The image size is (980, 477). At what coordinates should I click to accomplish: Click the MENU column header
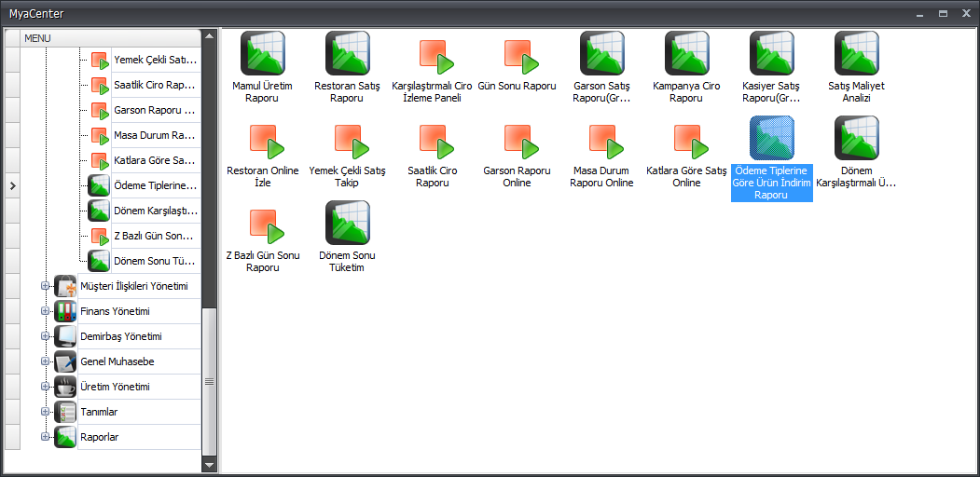(111, 38)
